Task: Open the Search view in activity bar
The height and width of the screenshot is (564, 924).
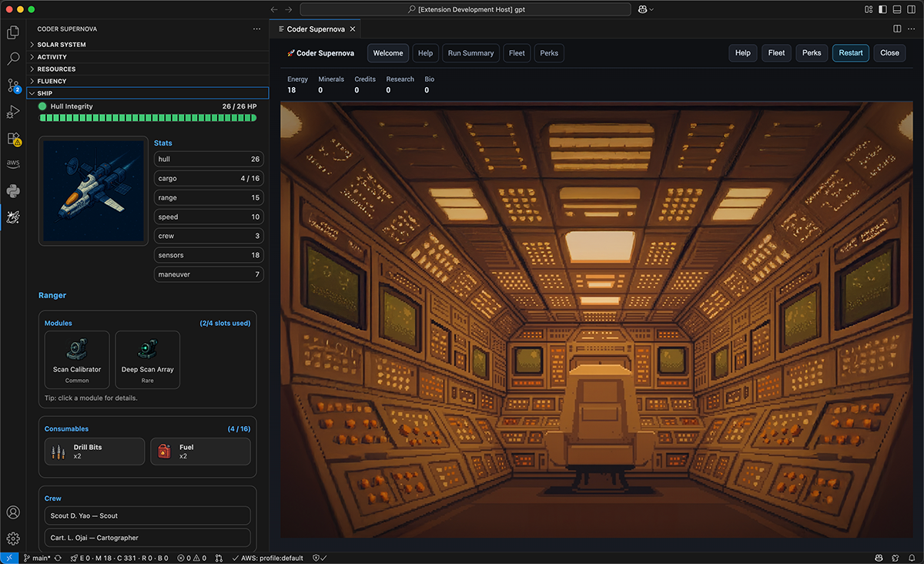Action: (x=13, y=59)
